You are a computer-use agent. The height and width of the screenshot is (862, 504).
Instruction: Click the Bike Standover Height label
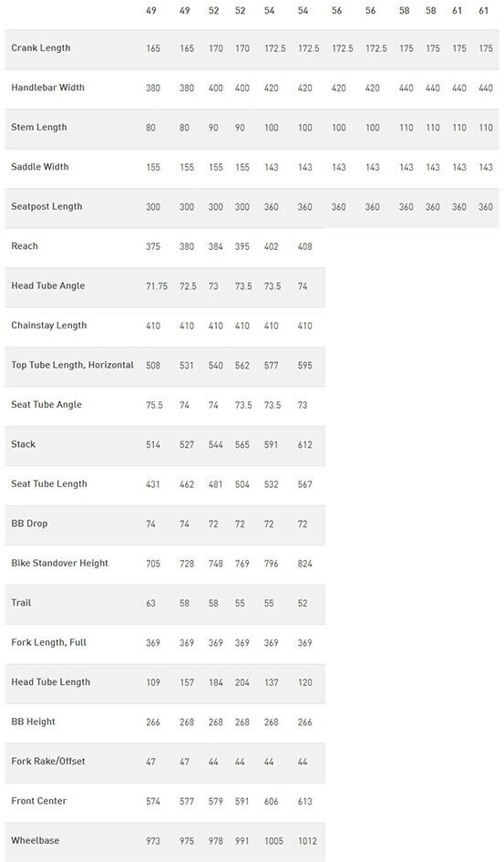click(x=60, y=563)
